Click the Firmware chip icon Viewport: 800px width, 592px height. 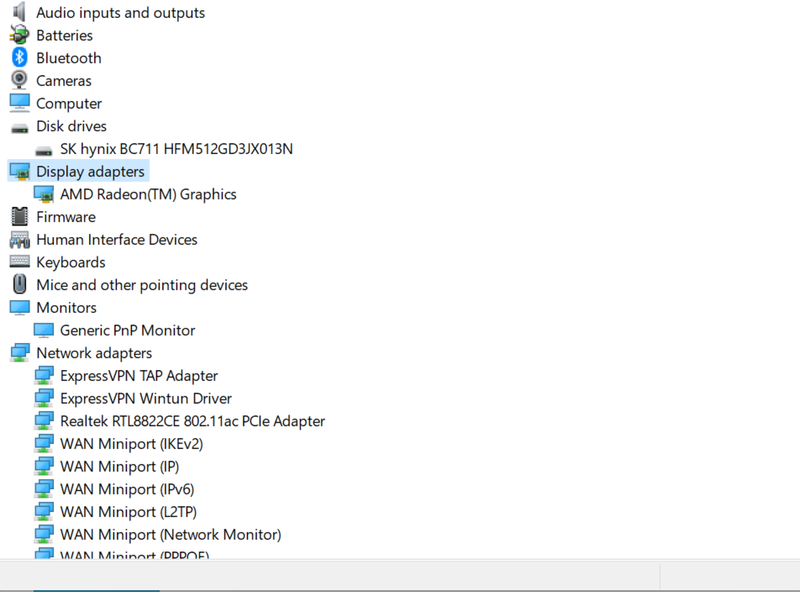tap(19, 216)
